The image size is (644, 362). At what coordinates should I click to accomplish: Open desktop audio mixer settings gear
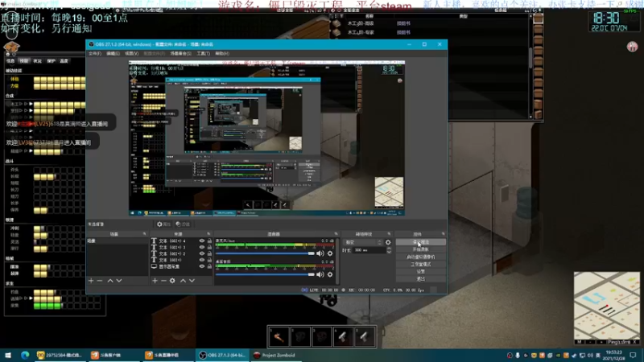pyautogui.click(x=330, y=274)
